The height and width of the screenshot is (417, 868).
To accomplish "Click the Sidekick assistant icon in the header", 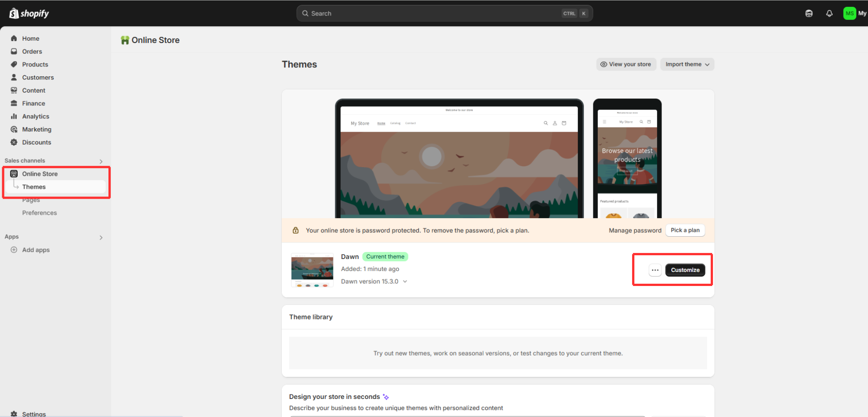I will click(809, 13).
